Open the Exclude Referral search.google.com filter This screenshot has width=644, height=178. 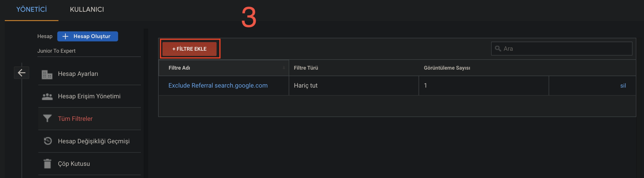[x=218, y=85]
